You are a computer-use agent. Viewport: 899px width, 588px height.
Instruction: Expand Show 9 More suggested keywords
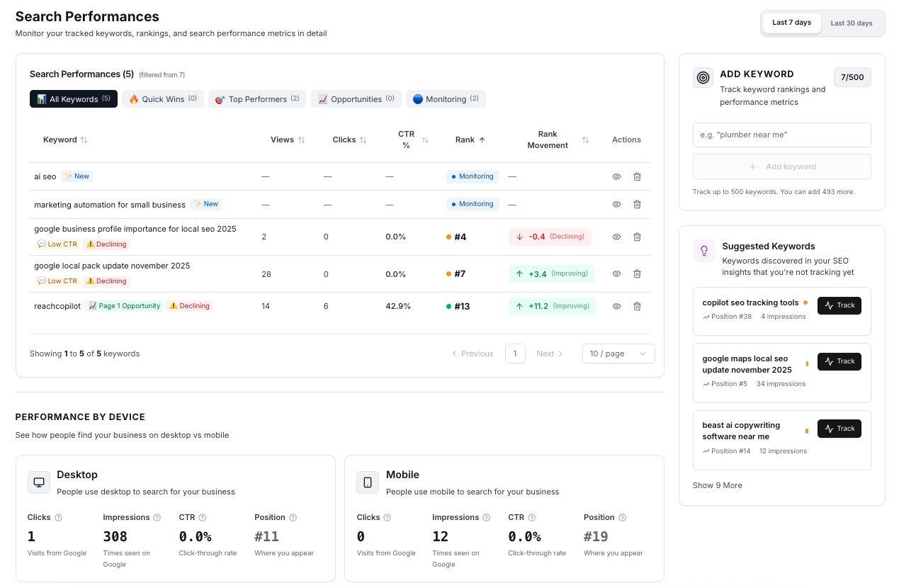point(717,485)
